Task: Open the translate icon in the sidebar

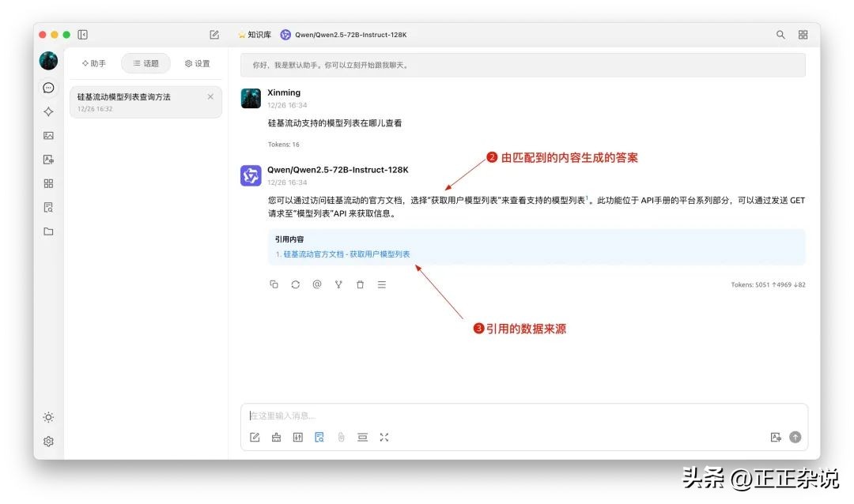Action: point(48,160)
